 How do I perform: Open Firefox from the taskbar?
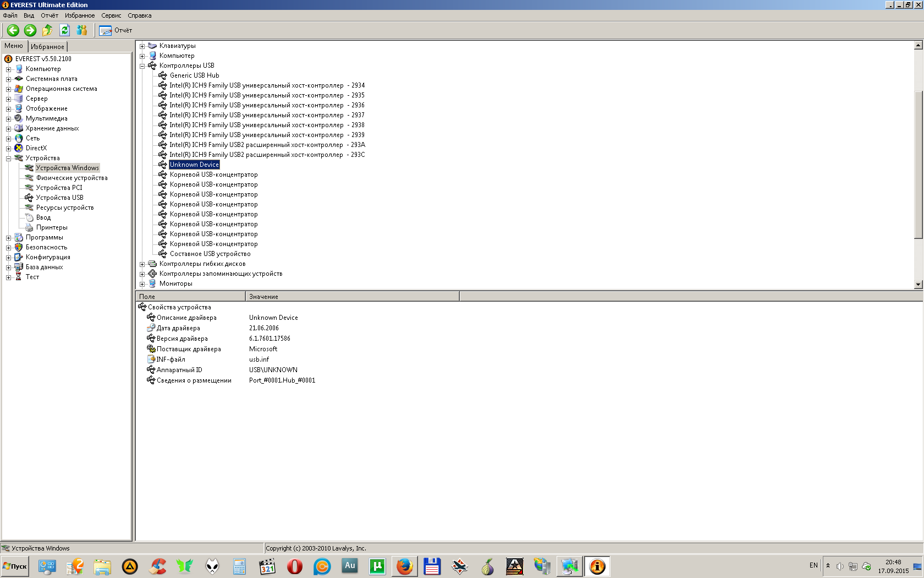(x=405, y=566)
